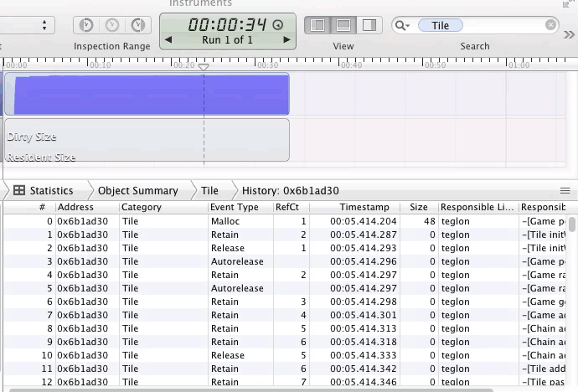Show hidden toolbar items chevron
The width and height of the screenshot is (578, 392).
[x=569, y=34]
